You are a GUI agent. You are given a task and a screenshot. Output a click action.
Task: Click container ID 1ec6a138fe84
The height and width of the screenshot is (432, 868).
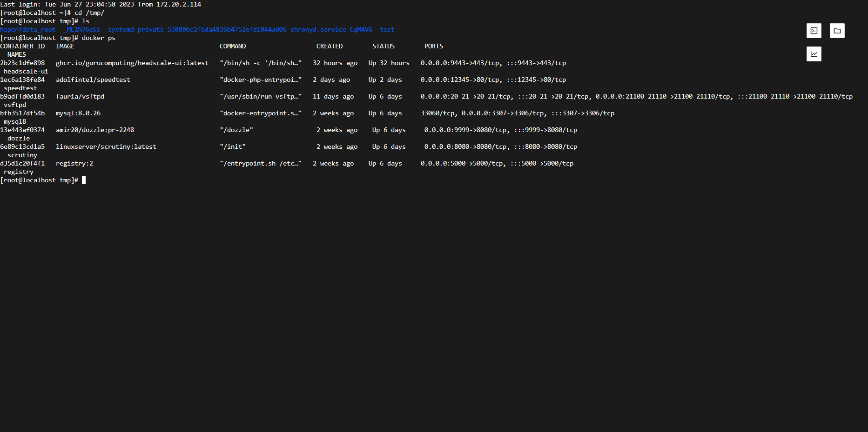click(x=22, y=80)
